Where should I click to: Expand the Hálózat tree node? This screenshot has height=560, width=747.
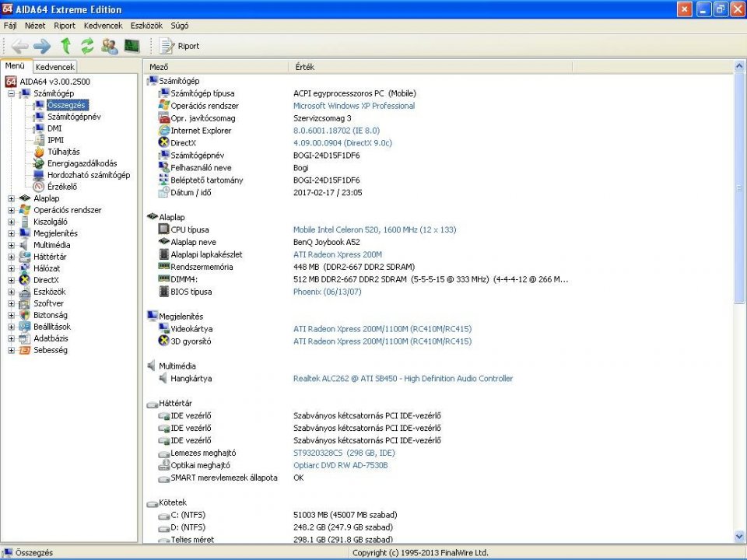click(12, 268)
